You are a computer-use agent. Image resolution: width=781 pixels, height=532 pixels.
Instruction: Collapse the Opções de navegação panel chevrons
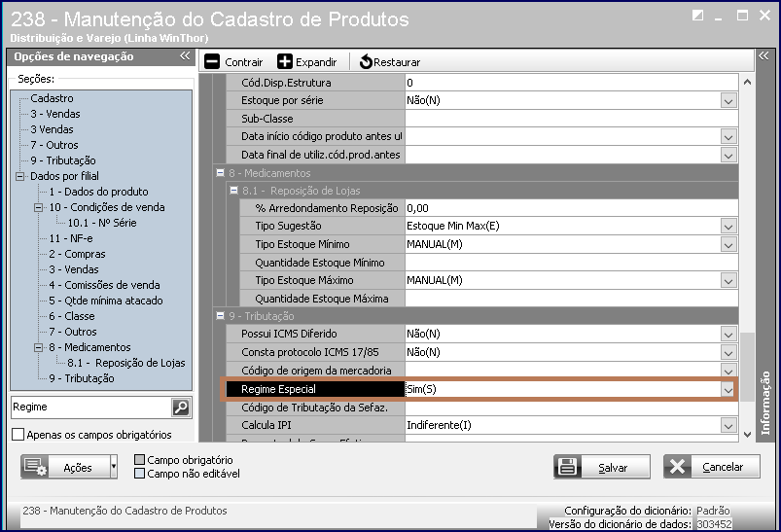click(x=185, y=55)
